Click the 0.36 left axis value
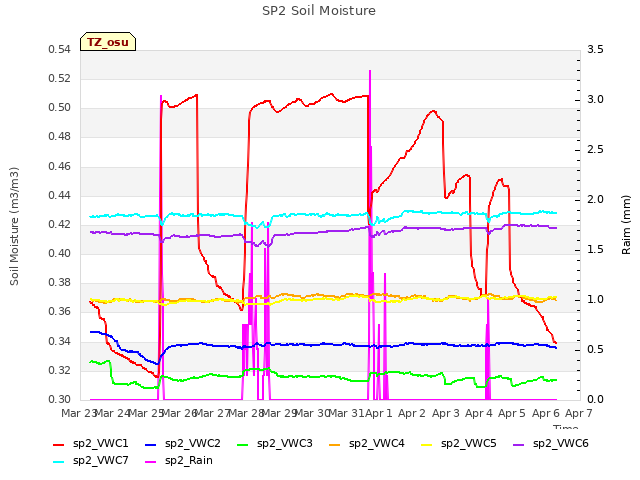Viewport: 640px width, 480px height. pyautogui.click(x=60, y=312)
